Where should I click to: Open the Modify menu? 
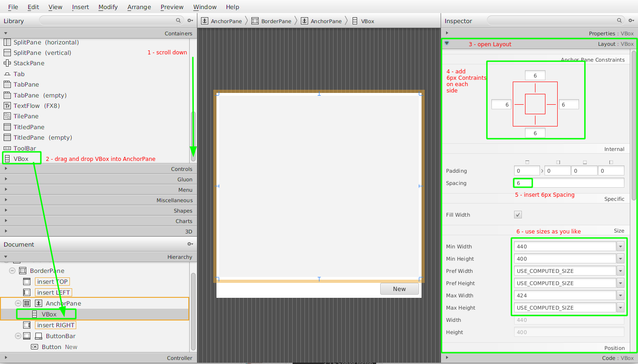pos(108,7)
